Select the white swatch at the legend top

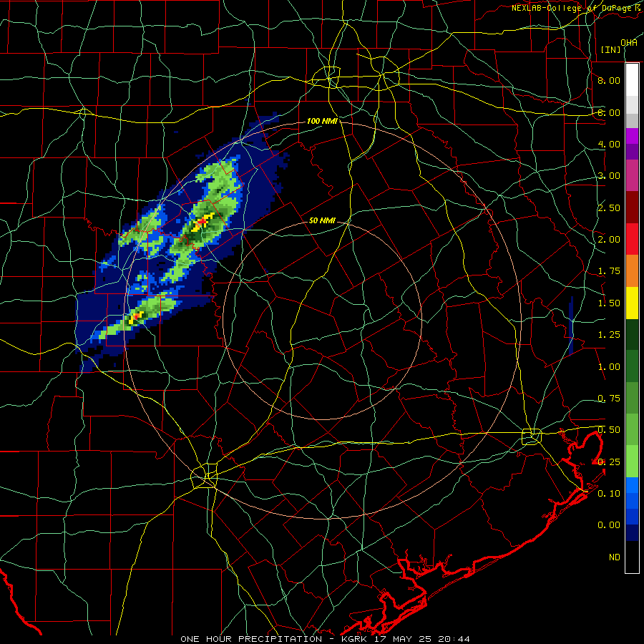tap(632, 80)
